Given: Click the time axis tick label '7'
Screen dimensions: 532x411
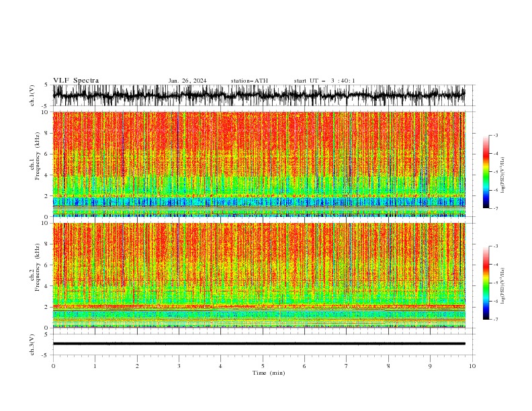Looking at the screenshot, I should [x=347, y=366].
